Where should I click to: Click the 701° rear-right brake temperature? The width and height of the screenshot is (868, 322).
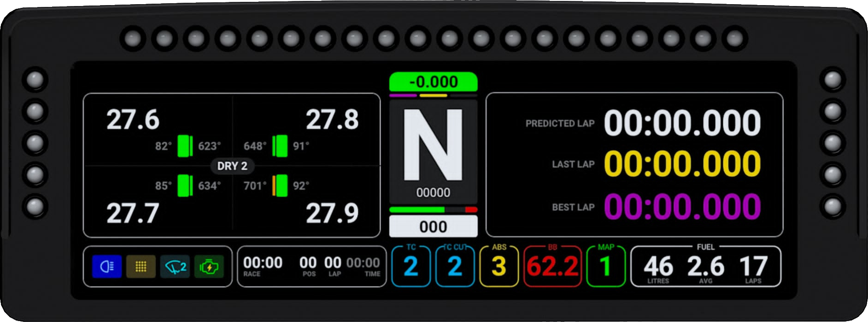(255, 186)
